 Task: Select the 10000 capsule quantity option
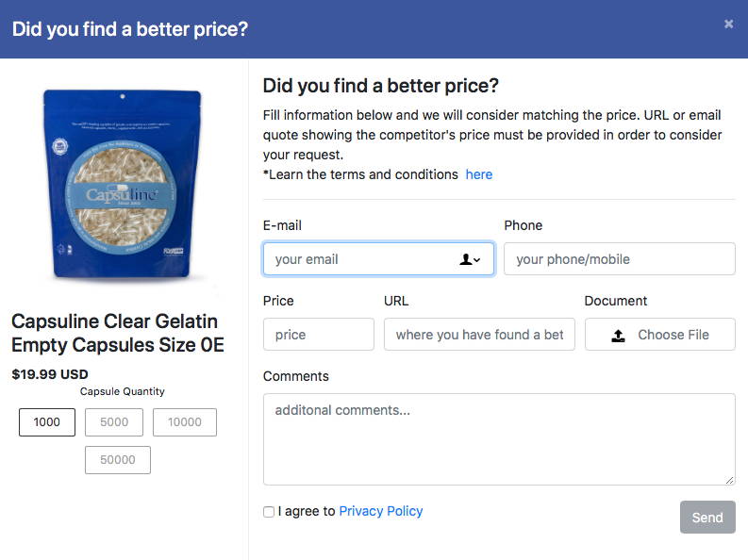[185, 422]
